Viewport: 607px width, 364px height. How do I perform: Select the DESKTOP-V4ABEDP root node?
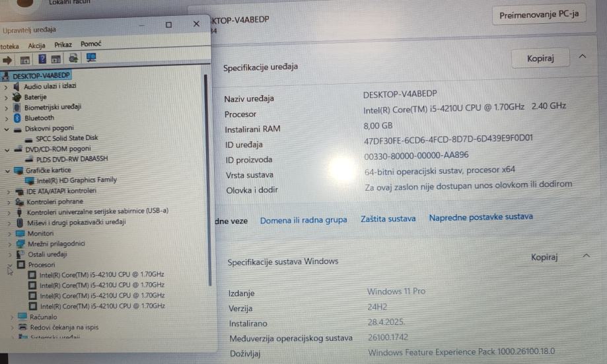(x=41, y=75)
